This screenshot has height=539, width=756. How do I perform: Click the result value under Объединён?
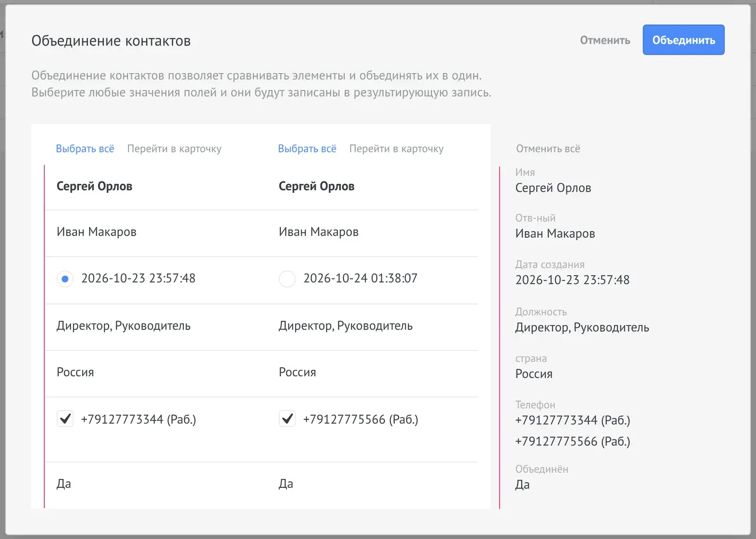click(522, 485)
